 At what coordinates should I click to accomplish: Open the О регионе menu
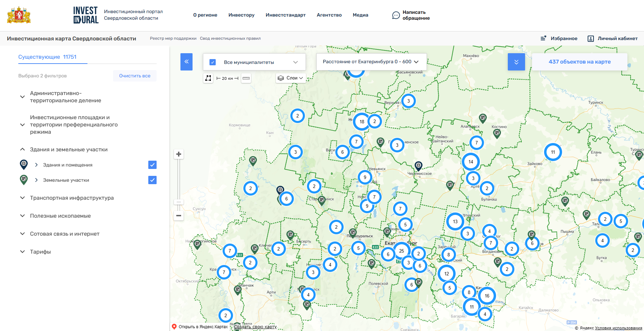pos(205,15)
